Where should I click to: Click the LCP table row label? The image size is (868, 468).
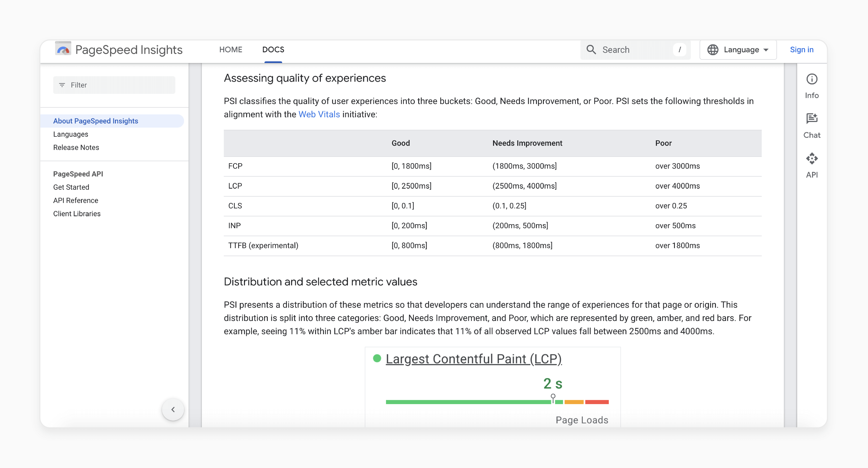pyautogui.click(x=235, y=186)
